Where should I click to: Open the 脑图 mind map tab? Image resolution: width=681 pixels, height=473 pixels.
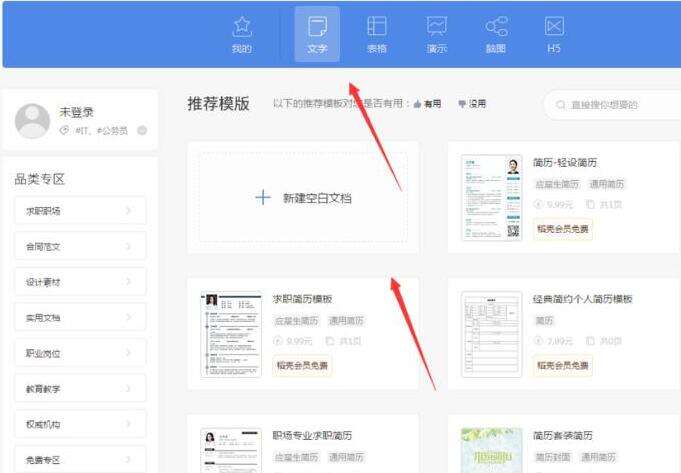[496, 35]
